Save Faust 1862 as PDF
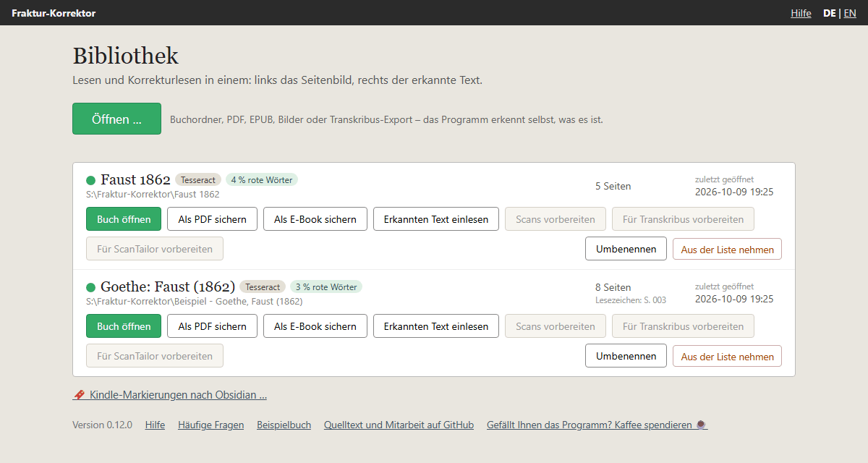This screenshot has width=868, height=463. point(213,219)
